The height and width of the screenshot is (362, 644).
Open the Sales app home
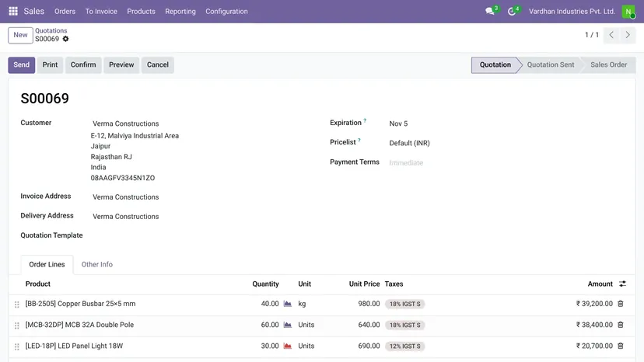(33, 11)
